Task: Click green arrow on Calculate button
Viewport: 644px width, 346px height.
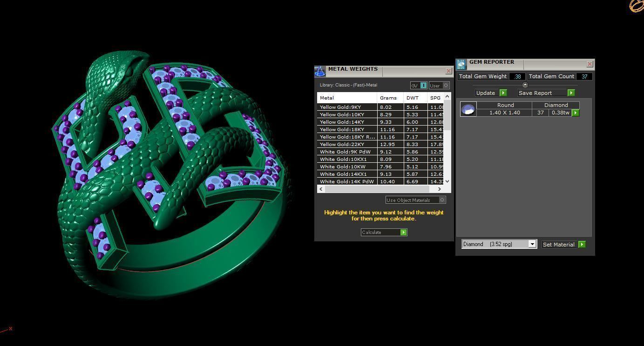Action: tap(404, 232)
